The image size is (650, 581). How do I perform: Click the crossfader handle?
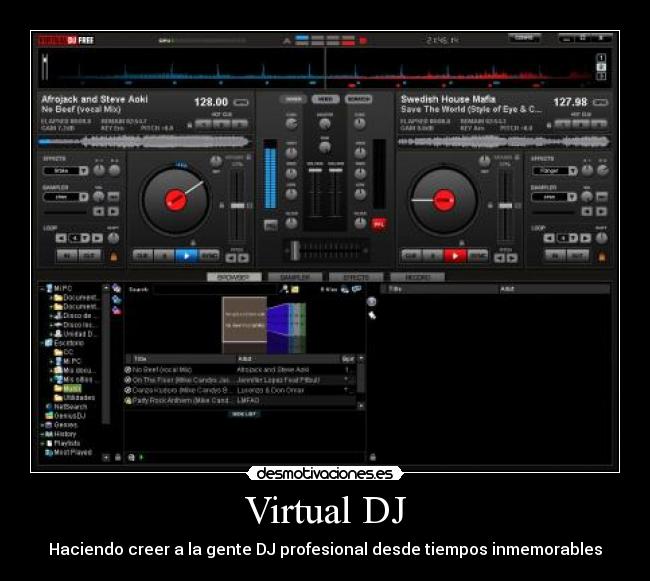pos(294,250)
